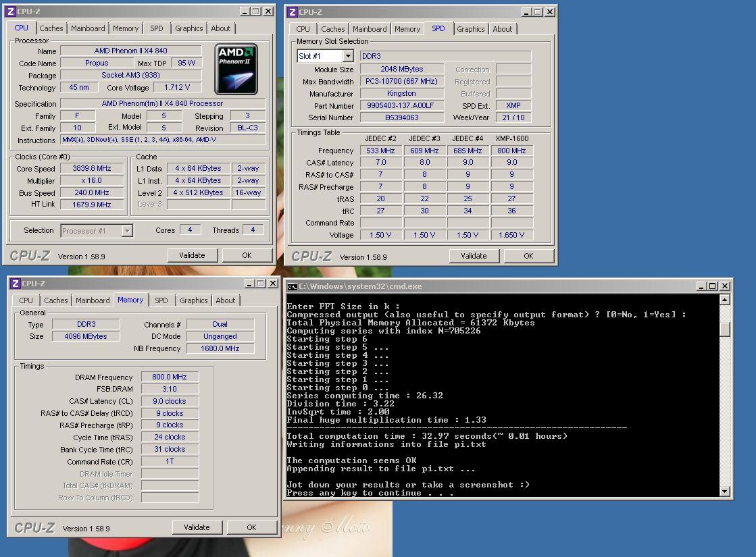Click the Channels # value Dual
The height and width of the screenshot is (557, 756).
[x=220, y=324]
